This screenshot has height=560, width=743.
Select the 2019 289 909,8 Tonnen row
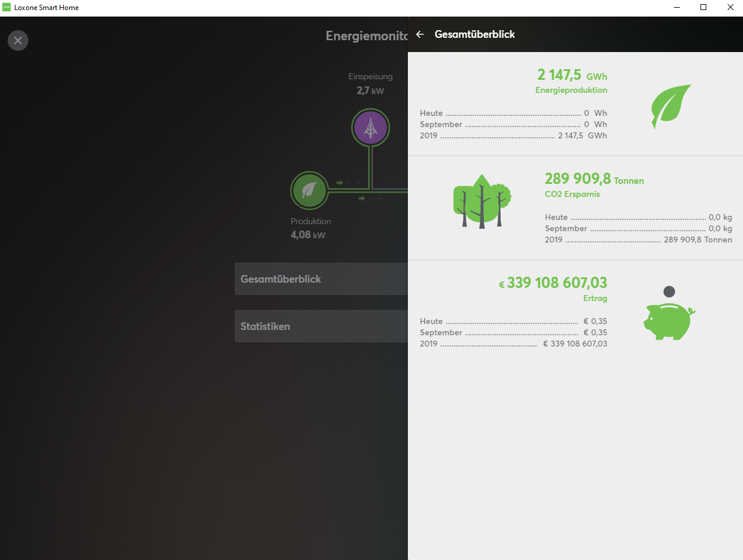coord(638,239)
